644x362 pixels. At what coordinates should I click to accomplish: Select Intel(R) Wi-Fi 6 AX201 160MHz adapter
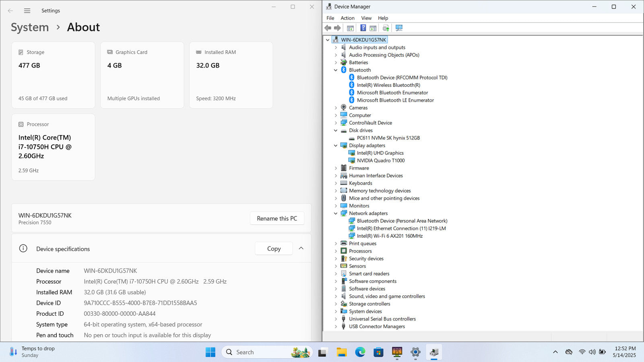[x=390, y=236]
